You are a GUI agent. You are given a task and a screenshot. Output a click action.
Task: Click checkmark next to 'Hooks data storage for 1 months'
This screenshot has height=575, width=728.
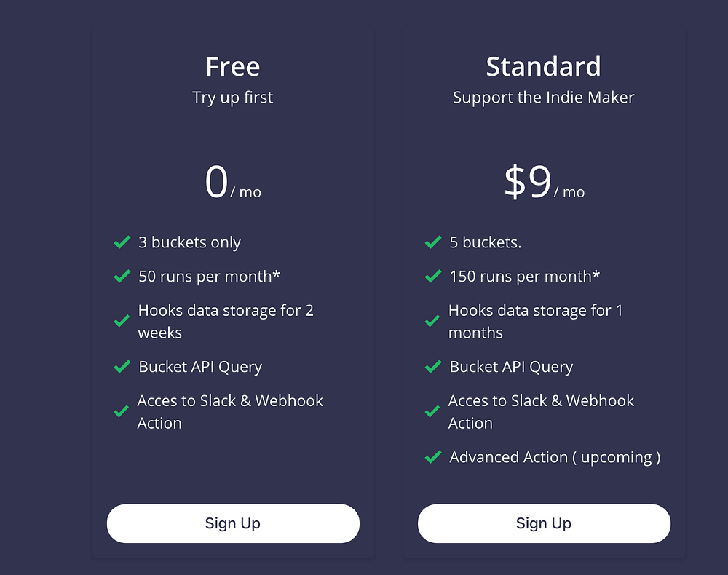(x=432, y=321)
